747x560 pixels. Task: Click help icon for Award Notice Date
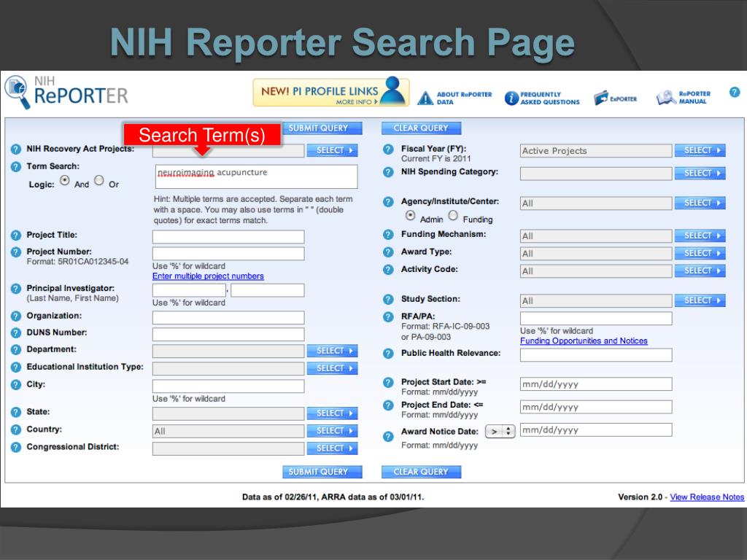pyautogui.click(x=388, y=437)
